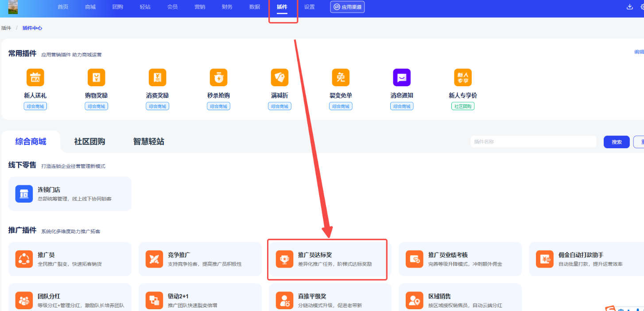Open the purple 消息通知 icon
The width and height of the screenshot is (644, 311).
click(402, 78)
